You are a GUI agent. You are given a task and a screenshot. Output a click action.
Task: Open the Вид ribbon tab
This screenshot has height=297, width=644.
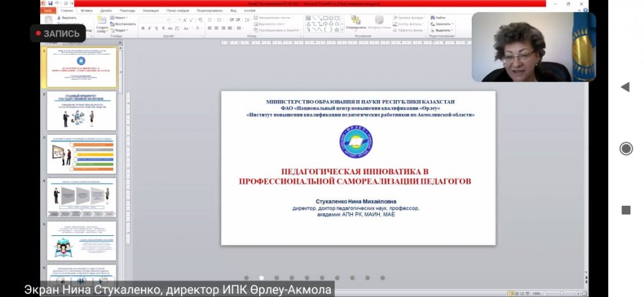point(233,10)
